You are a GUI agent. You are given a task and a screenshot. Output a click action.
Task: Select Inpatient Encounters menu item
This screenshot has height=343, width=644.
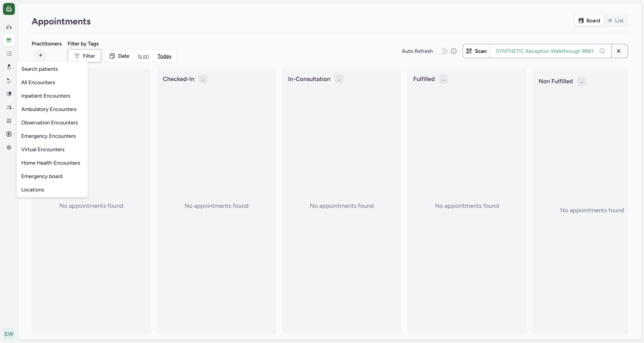click(52, 96)
